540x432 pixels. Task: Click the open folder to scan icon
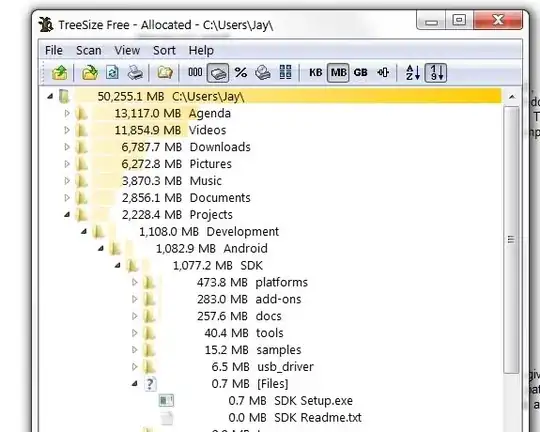[90, 73]
